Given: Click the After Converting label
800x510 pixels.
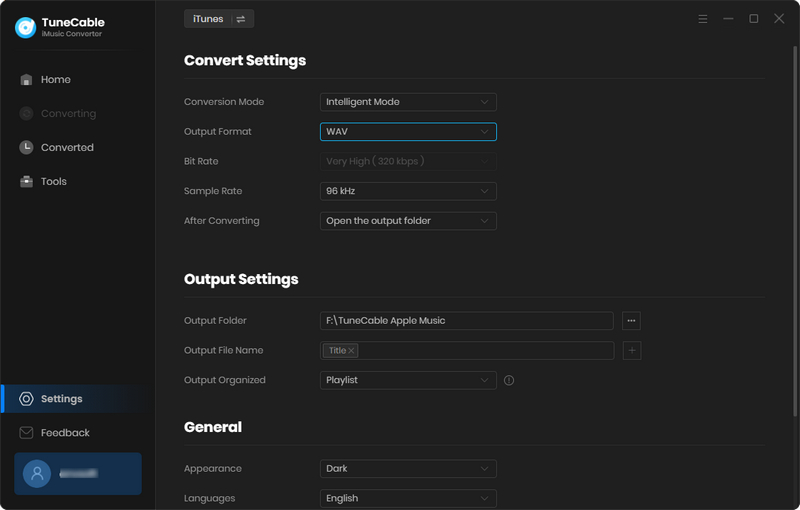Looking at the screenshot, I should (x=221, y=221).
